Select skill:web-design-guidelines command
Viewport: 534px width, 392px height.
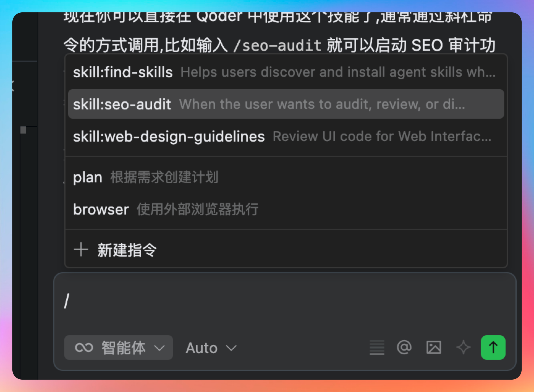(169, 137)
